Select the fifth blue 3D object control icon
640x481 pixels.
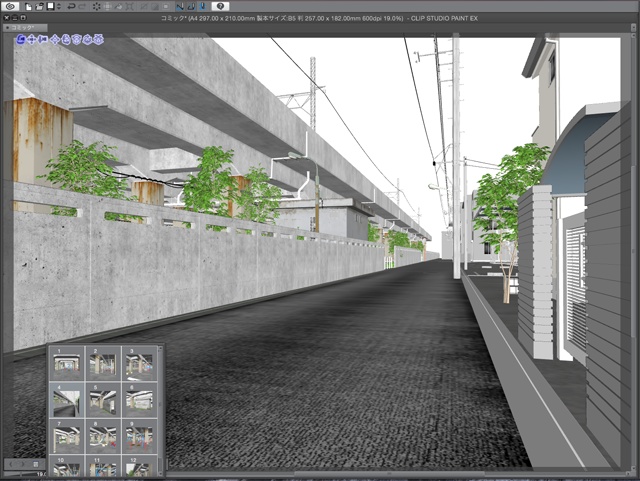[x=66, y=39]
